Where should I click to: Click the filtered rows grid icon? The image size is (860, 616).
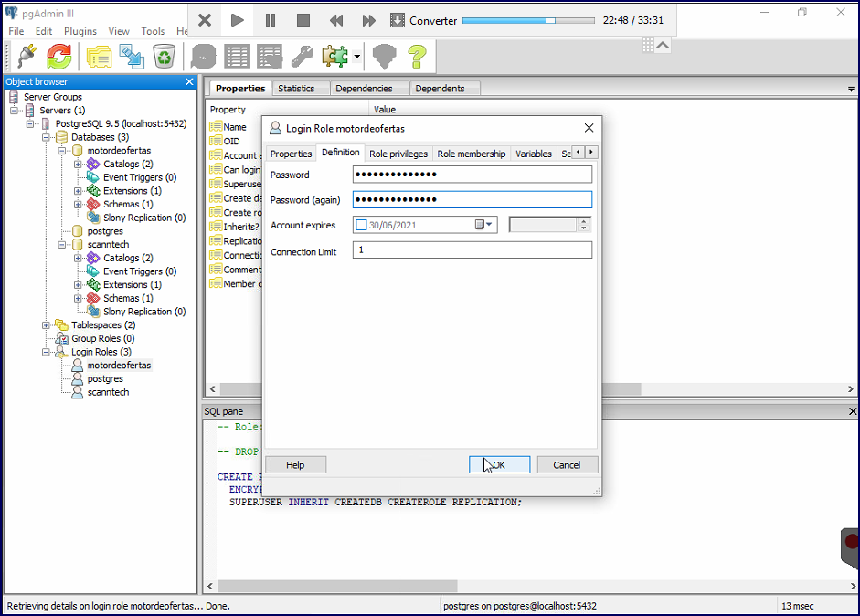[270, 56]
